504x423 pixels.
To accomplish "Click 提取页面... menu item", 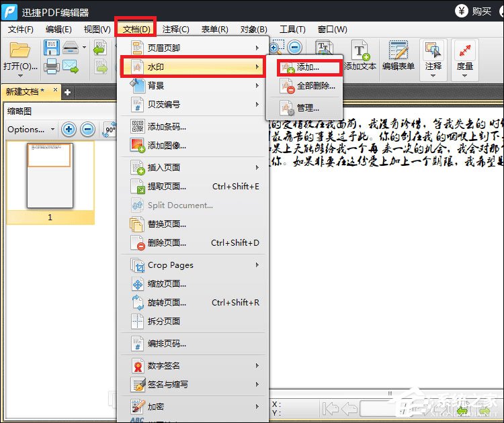I will (x=194, y=186).
